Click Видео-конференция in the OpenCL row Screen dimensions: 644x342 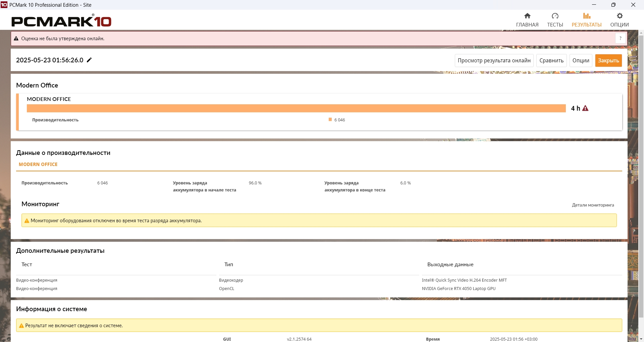point(37,289)
